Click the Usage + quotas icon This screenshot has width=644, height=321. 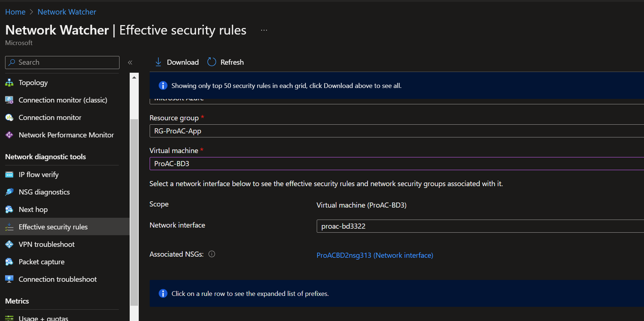(x=9, y=318)
